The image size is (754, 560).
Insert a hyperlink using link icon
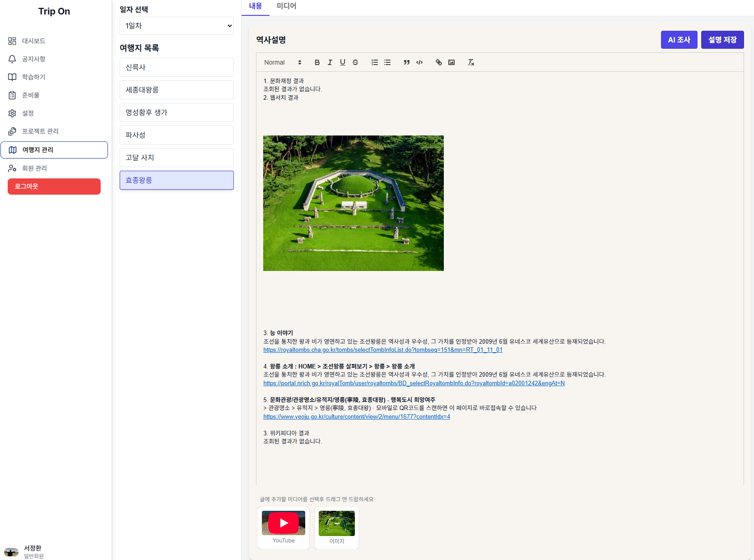(438, 62)
